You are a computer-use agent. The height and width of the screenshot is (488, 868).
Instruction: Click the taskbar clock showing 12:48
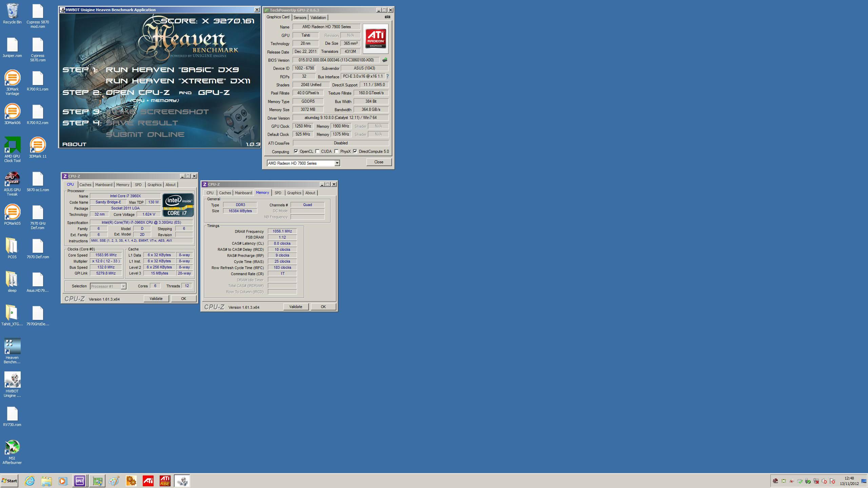coord(849,481)
